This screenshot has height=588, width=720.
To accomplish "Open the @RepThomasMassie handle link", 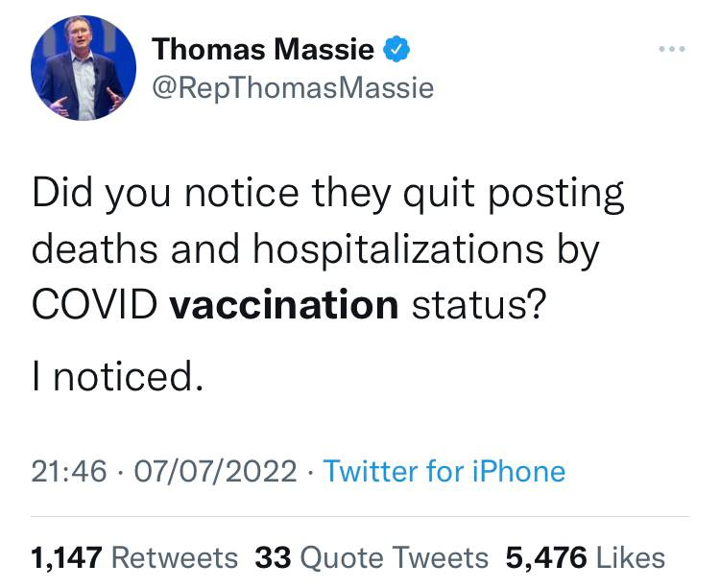I will pyautogui.click(x=293, y=89).
